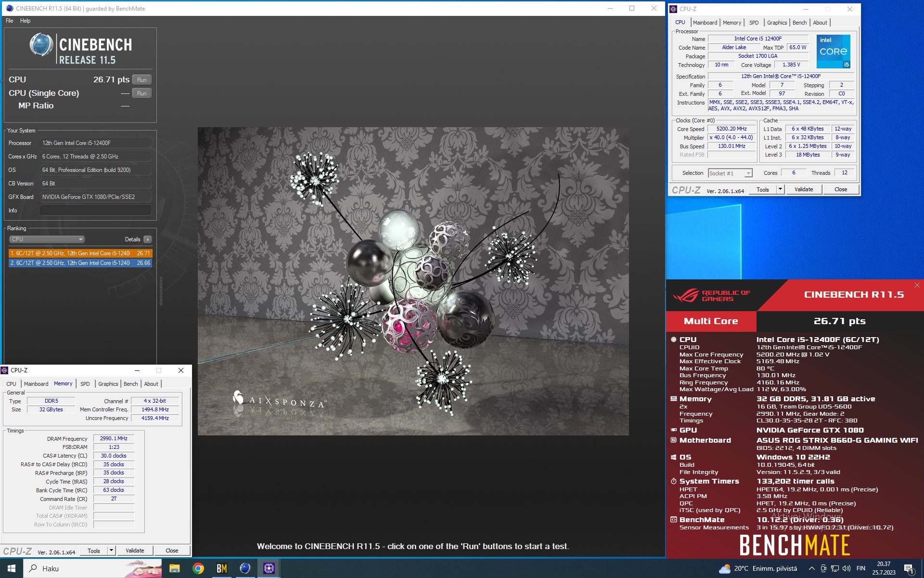Click CPU-Z title bar icon in bottom-left window

point(4,370)
